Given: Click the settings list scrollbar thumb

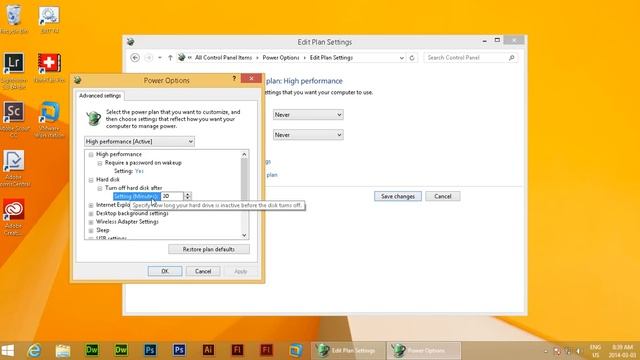Looking at the screenshot, I should point(244,180).
